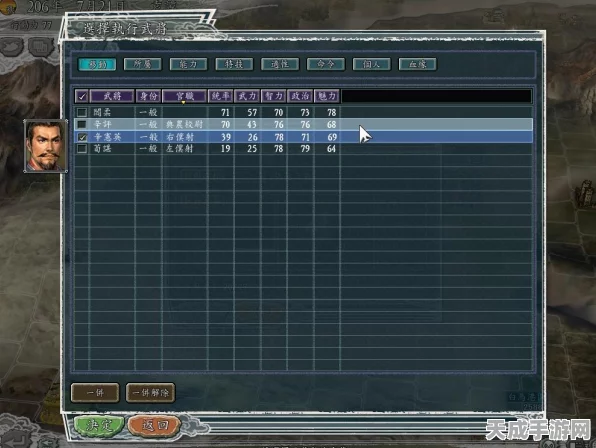Screen dimensions: 596x448
Task: Show the 特技 tab
Action: pyautogui.click(x=234, y=64)
